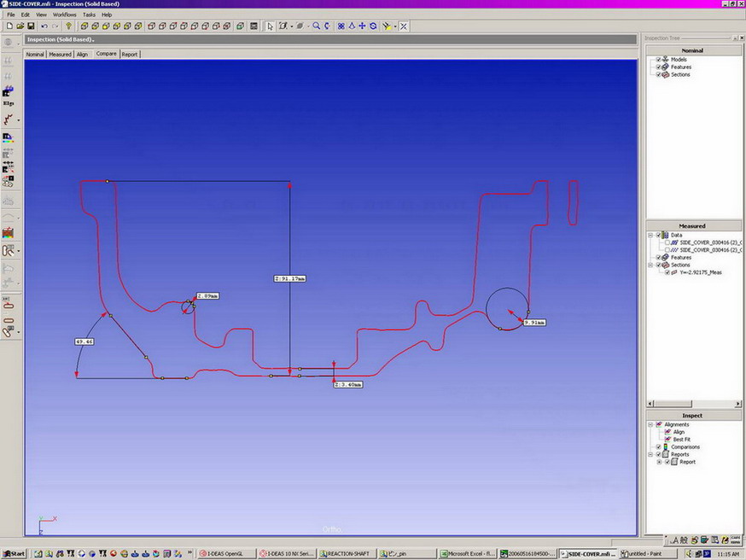This screenshot has width=746, height=560.
Task: Click the crossed-lines icon at the toolbar end
Action: (x=404, y=26)
